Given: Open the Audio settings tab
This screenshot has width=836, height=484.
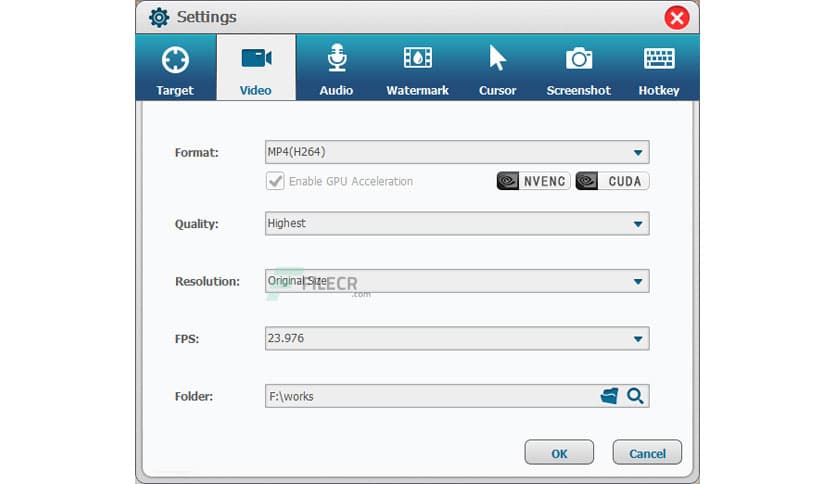Looking at the screenshot, I should pyautogui.click(x=336, y=68).
